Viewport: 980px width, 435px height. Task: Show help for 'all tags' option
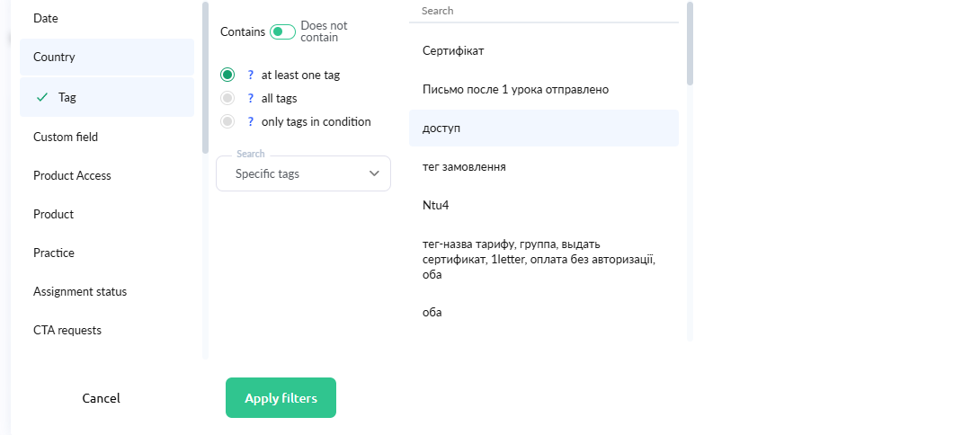coord(251,98)
